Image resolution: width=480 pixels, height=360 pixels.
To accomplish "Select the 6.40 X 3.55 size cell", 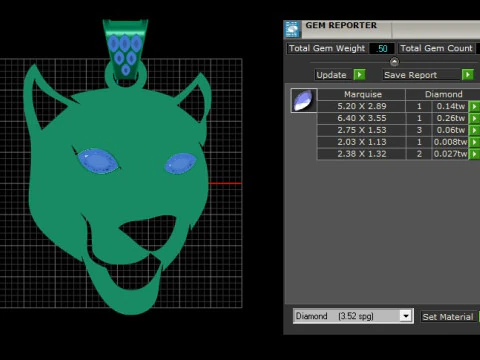I will [362, 118].
